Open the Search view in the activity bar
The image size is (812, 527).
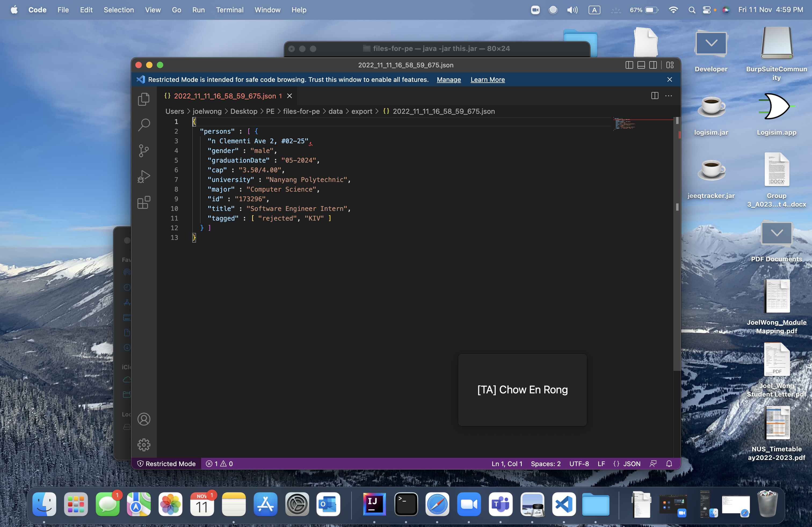click(144, 125)
